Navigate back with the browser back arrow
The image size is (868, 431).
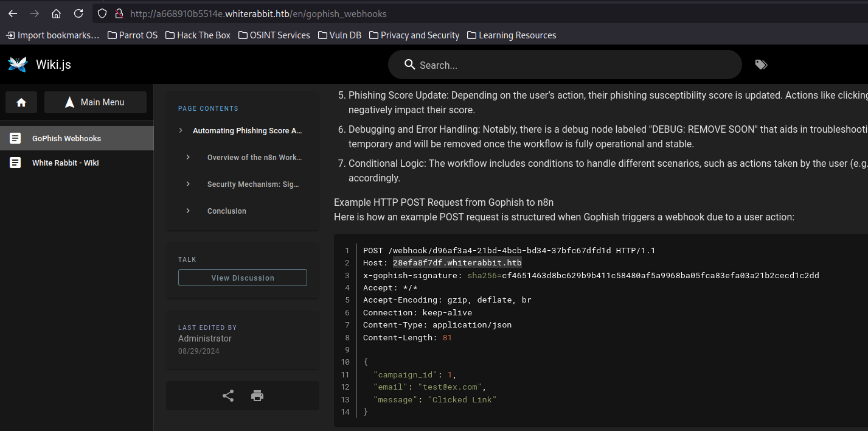(x=13, y=13)
